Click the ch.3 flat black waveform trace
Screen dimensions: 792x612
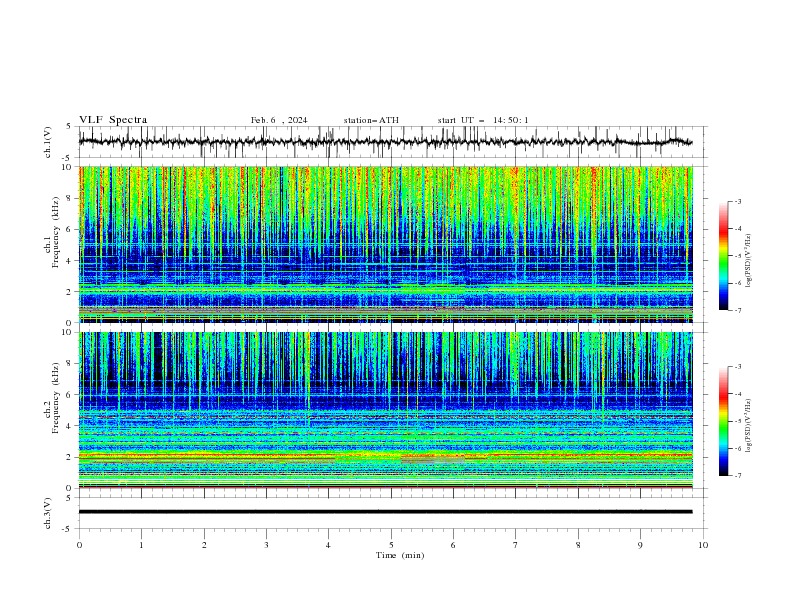click(x=385, y=512)
